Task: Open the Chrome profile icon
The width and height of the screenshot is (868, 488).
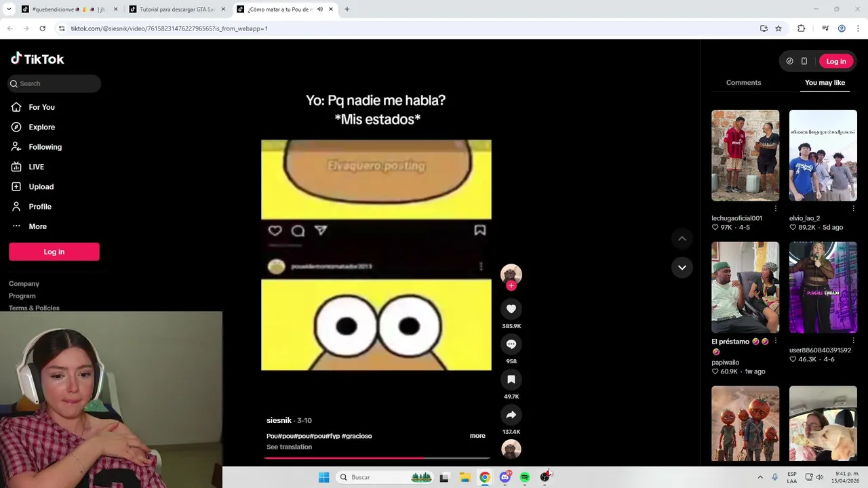Action: 842,28
